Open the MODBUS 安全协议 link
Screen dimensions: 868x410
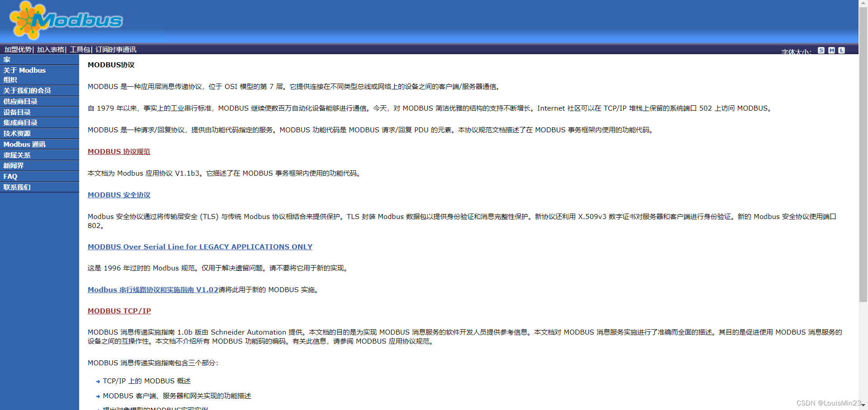click(119, 195)
